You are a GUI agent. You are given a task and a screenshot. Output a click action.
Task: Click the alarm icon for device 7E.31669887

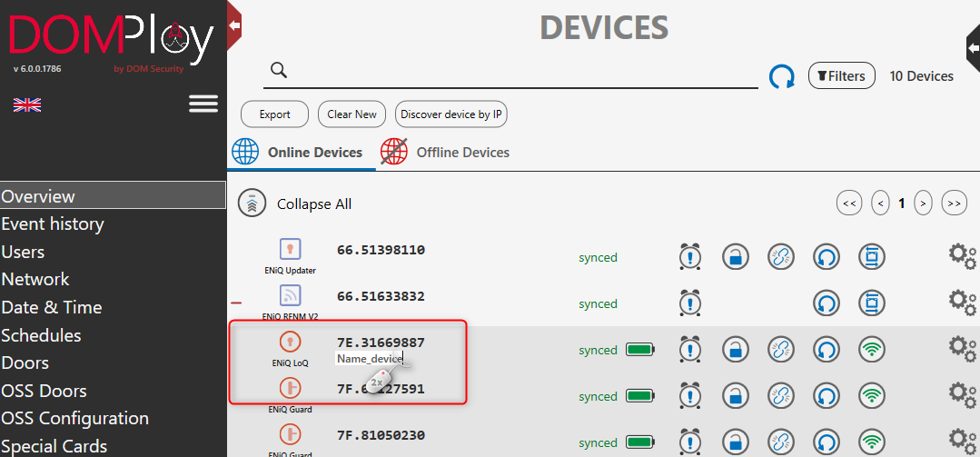690,350
